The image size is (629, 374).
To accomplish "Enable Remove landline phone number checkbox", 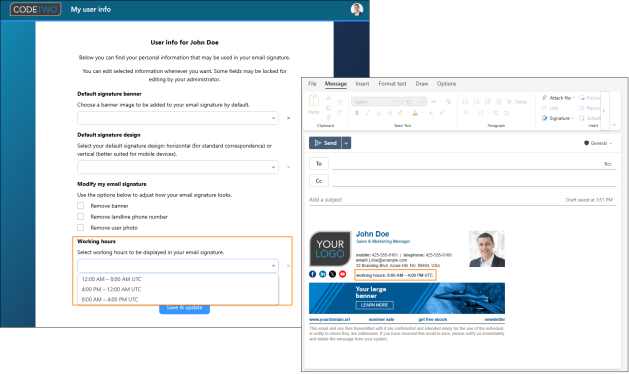I will coord(81,216).
